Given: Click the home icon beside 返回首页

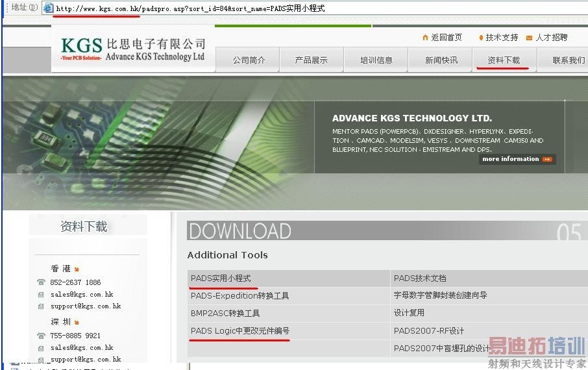Looking at the screenshot, I should [425, 38].
